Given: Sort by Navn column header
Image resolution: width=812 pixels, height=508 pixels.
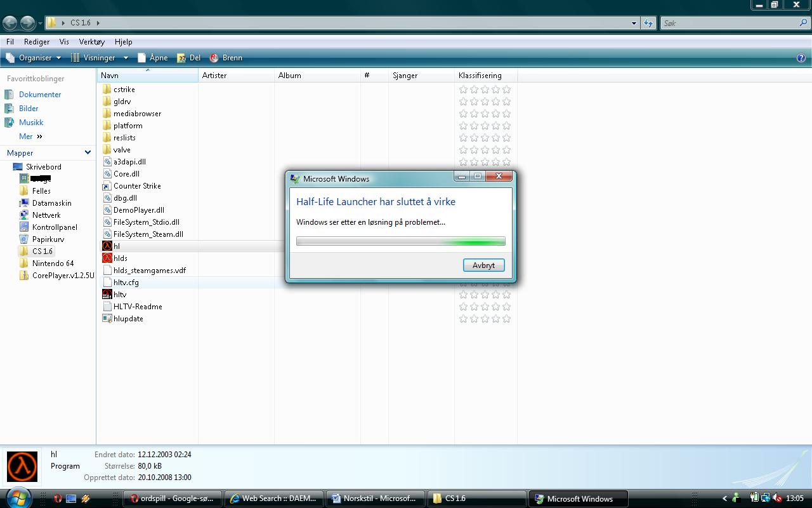Looking at the screenshot, I should coord(147,75).
